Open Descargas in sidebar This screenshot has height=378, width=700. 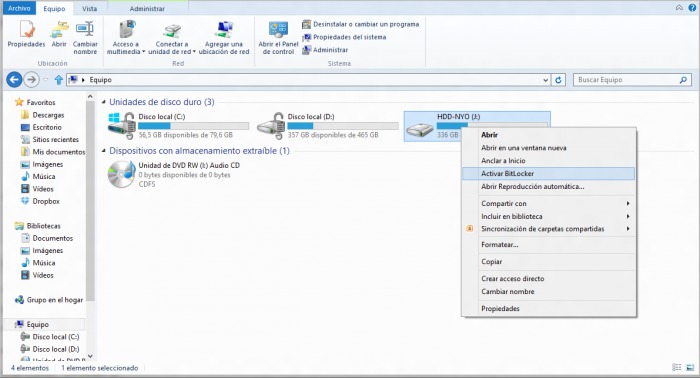(42, 115)
